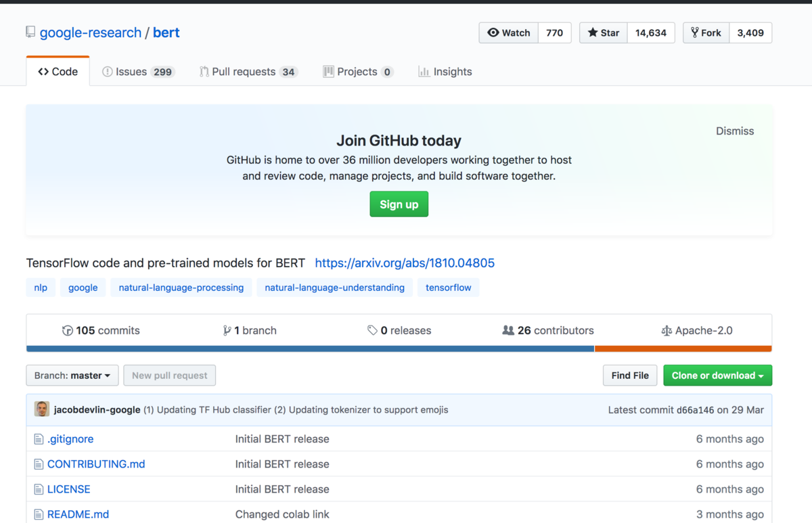Click the New pull request button
The width and height of the screenshot is (812, 523).
point(170,376)
